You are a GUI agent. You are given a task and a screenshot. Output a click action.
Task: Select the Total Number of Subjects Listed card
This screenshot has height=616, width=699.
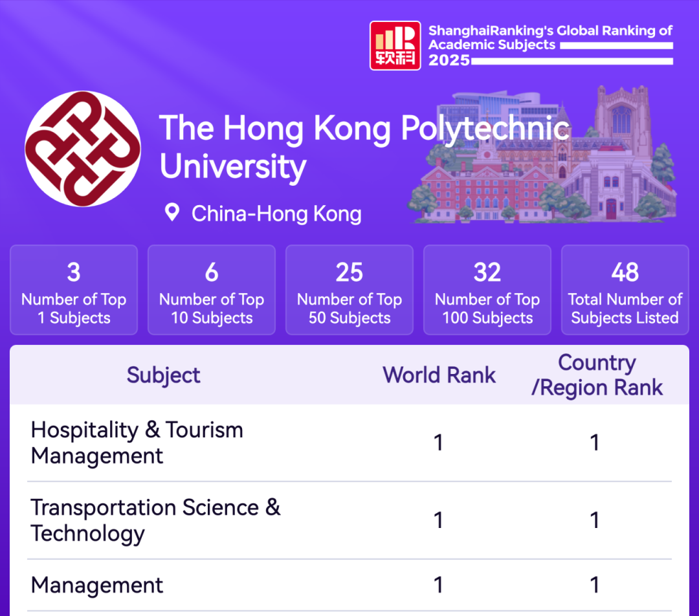pyautogui.click(x=625, y=290)
